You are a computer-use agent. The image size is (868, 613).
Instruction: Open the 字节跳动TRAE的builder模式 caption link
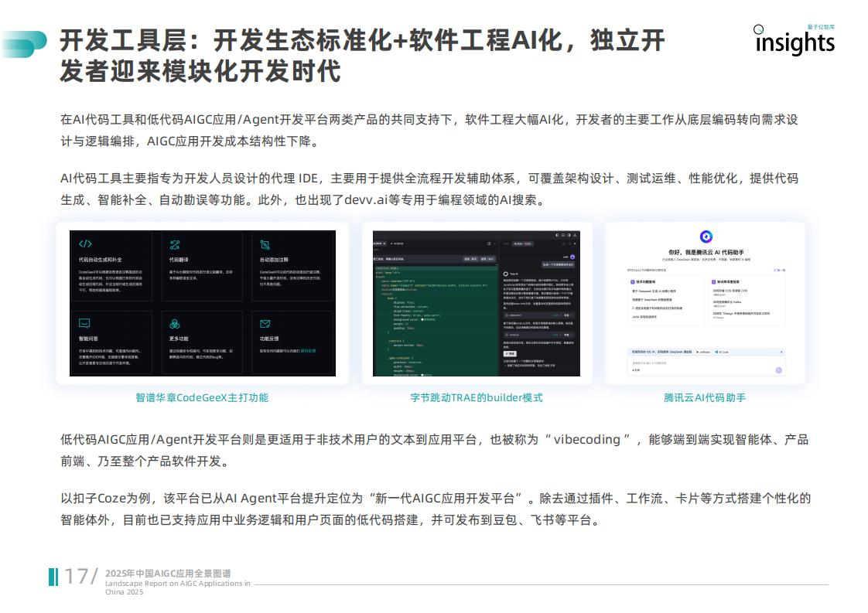click(477, 398)
